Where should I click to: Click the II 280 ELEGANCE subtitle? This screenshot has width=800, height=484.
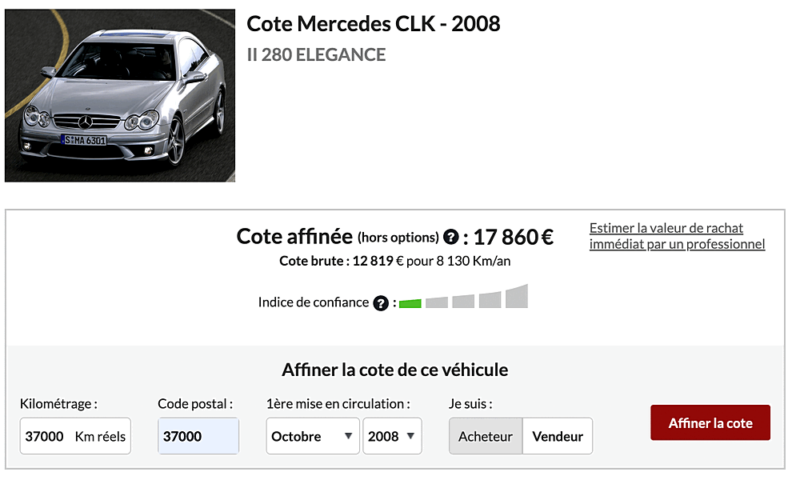(316, 55)
